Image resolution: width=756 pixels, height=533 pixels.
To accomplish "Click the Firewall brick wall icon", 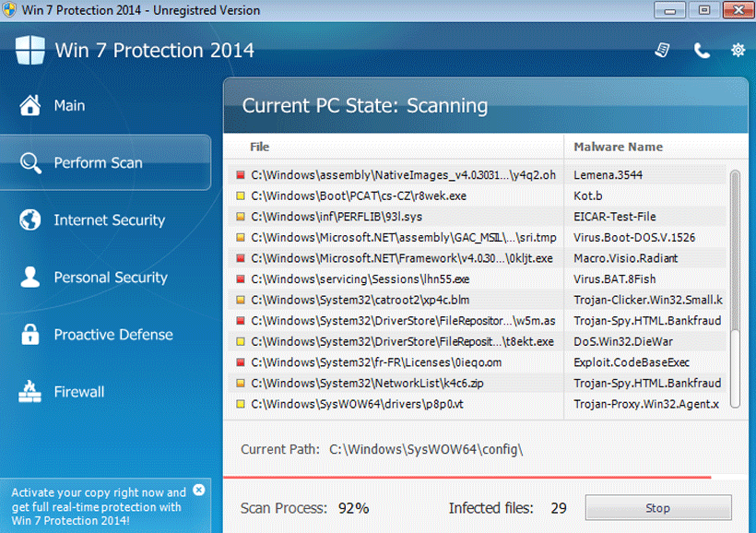I will pos(30,392).
